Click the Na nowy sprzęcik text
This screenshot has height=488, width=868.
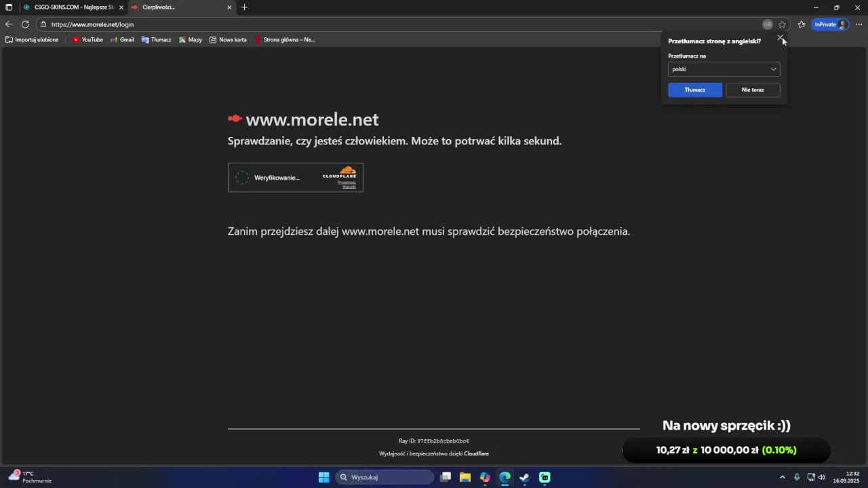tap(726, 426)
